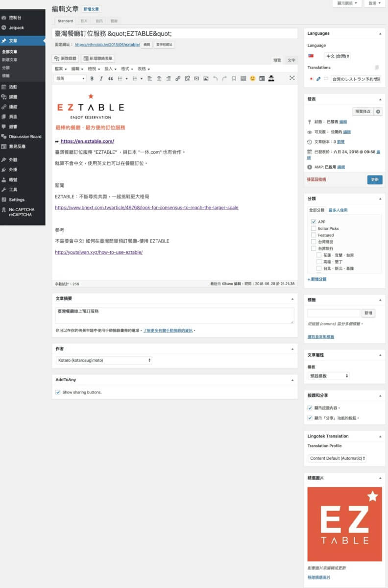Align text right in editor toolbar
The image size is (388, 588).
169,78
